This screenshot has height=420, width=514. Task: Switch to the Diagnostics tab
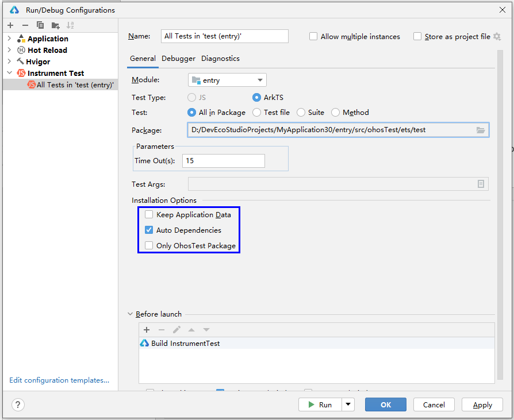tap(220, 59)
